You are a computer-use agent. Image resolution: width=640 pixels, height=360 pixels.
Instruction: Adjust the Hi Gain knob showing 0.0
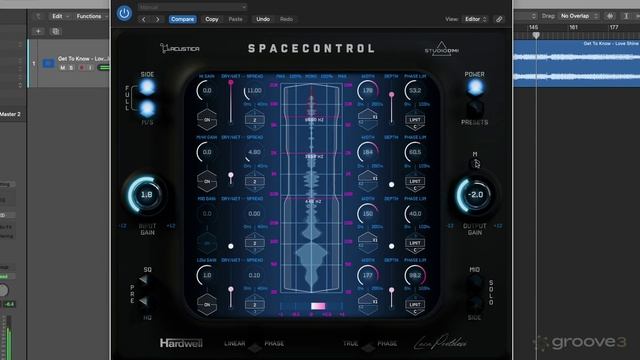click(207, 90)
